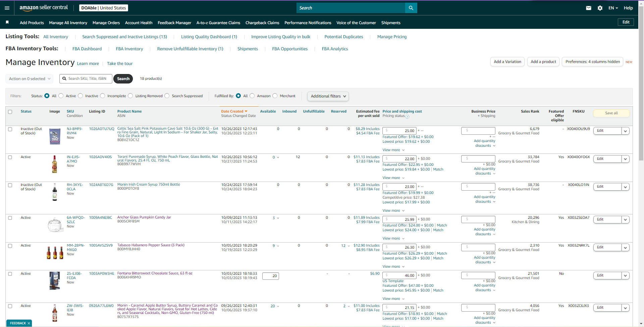Select the Celtic Sea Salt row checkbox
Viewport: 644px width, 327px height.
(10, 129)
